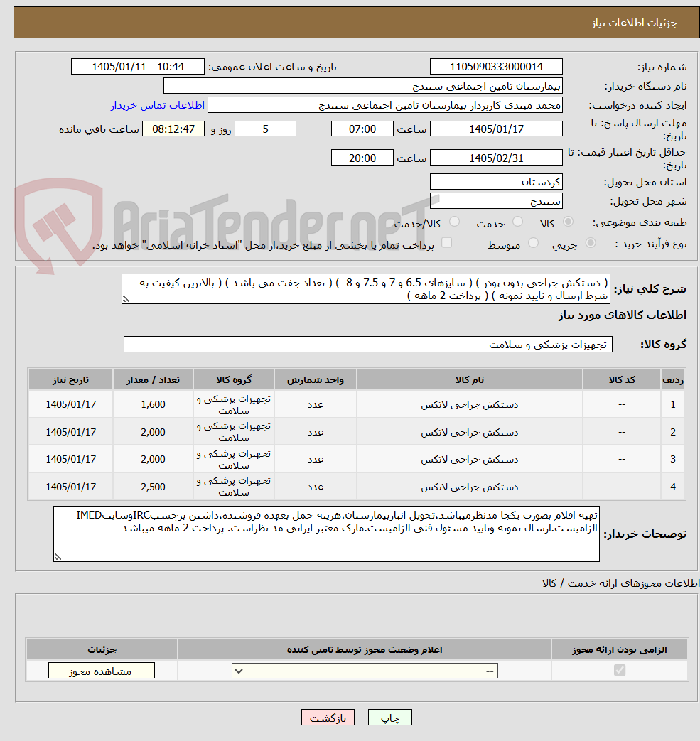700x741 pixels.
Task: Click the تاریخ نیاز column header
Action: point(70,380)
